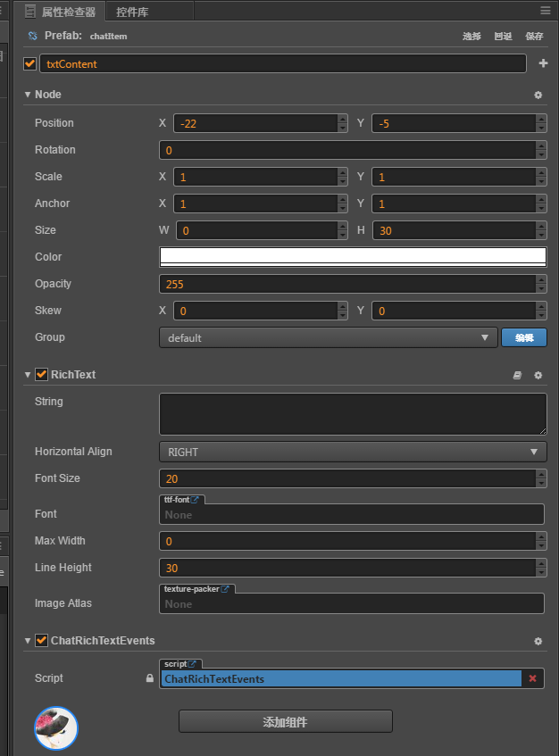Screen dimensions: 559x756
Task: Open the Node section gear menu
Action: pyautogui.click(x=538, y=95)
